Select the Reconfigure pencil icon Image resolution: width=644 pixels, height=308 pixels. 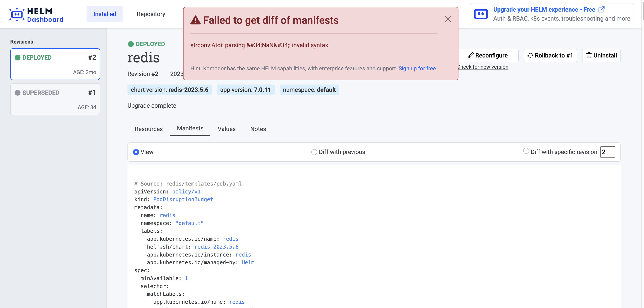click(x=471, y=55)
